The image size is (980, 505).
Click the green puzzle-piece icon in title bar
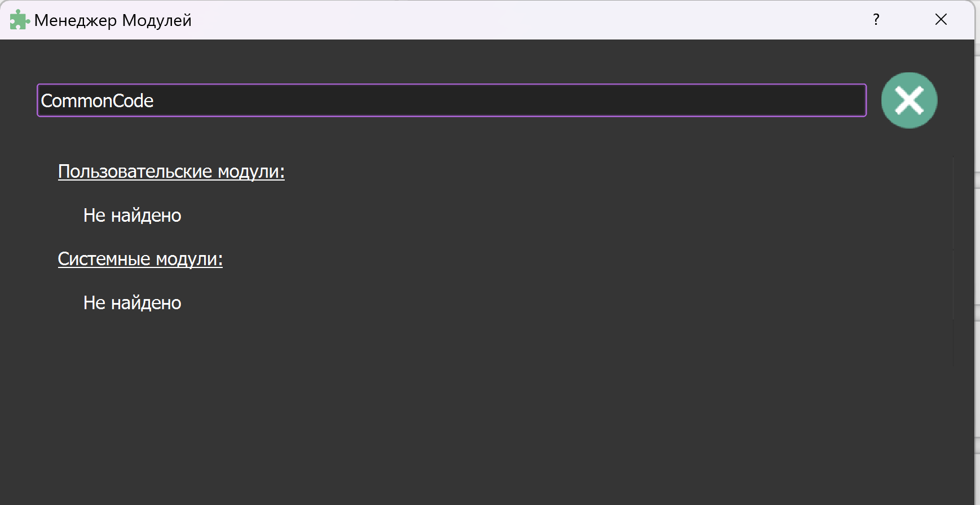coord(19,20)
